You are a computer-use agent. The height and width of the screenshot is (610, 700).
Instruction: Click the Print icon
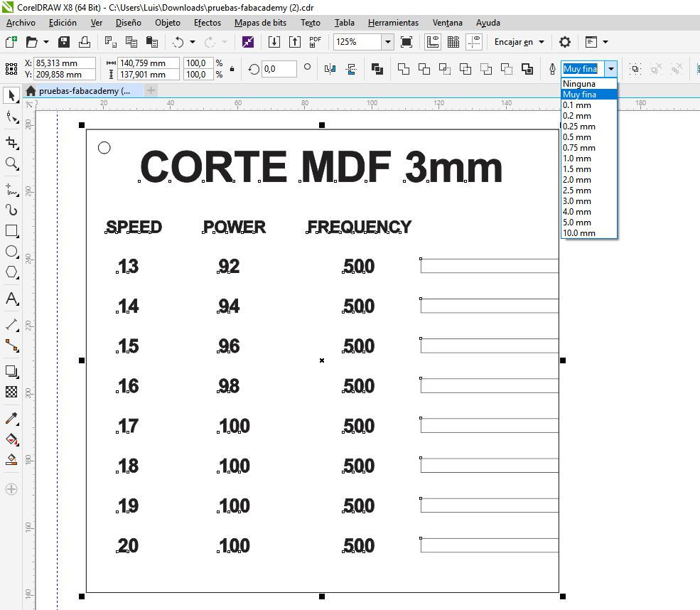point(85,42)
